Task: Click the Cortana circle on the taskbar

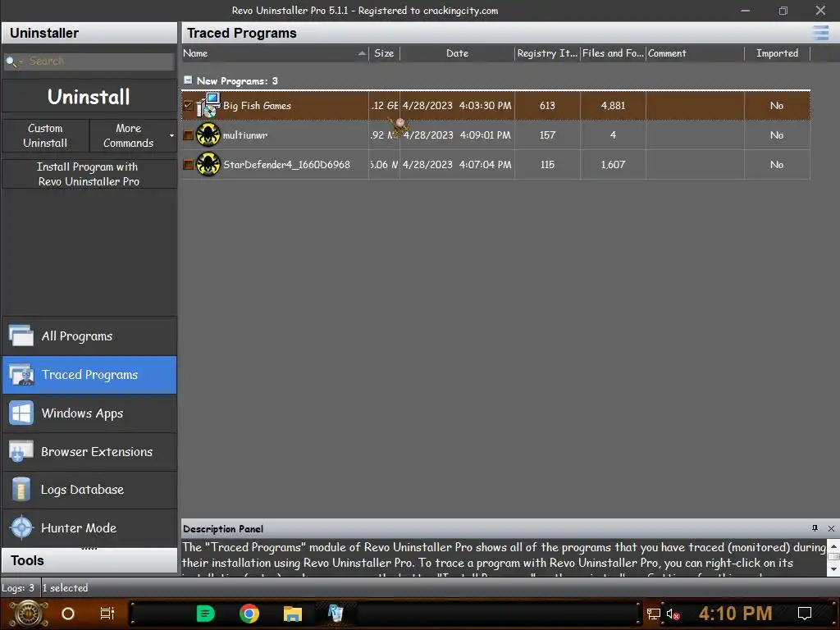Action: click(x=67, y=614)
